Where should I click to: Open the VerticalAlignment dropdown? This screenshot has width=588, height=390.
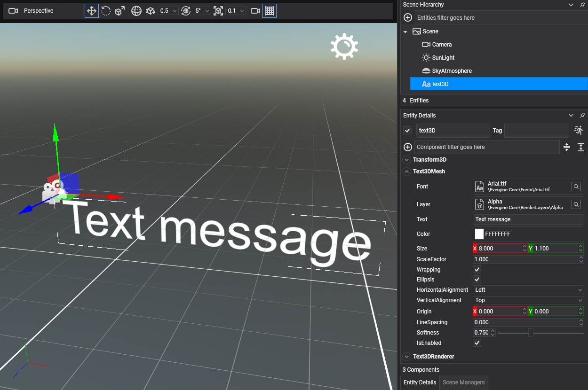coord(528,300)
